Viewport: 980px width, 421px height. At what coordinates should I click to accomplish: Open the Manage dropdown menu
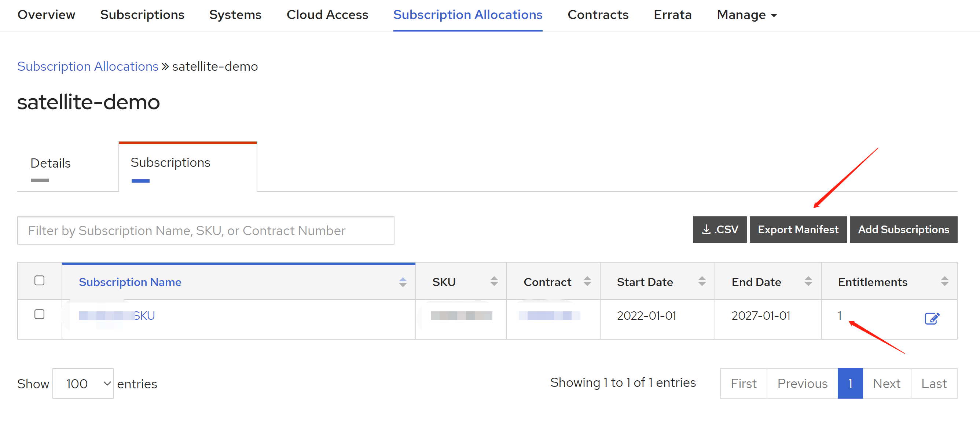click(x=746, y=15)
